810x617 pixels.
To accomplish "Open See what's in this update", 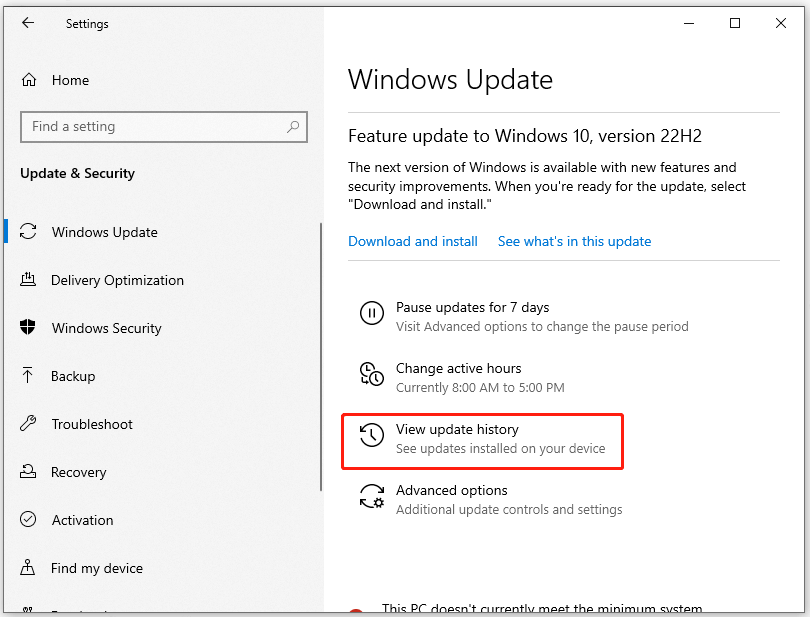I will [574, 241].
